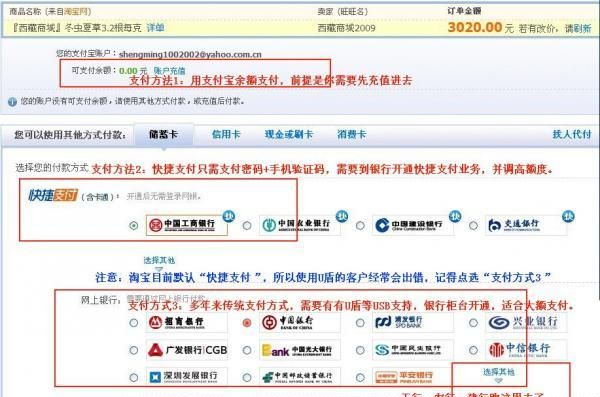Select the ICBC 中国工商银行 radio button
This screenshot has width=600, height=397.
click(x=134, y=225)
